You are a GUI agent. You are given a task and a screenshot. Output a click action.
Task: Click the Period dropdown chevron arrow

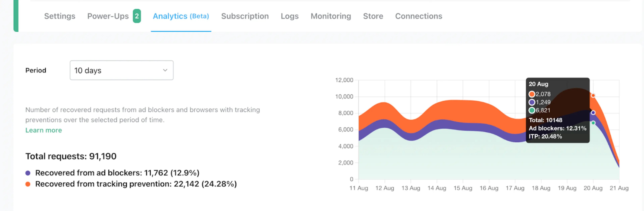coord(165,70)
